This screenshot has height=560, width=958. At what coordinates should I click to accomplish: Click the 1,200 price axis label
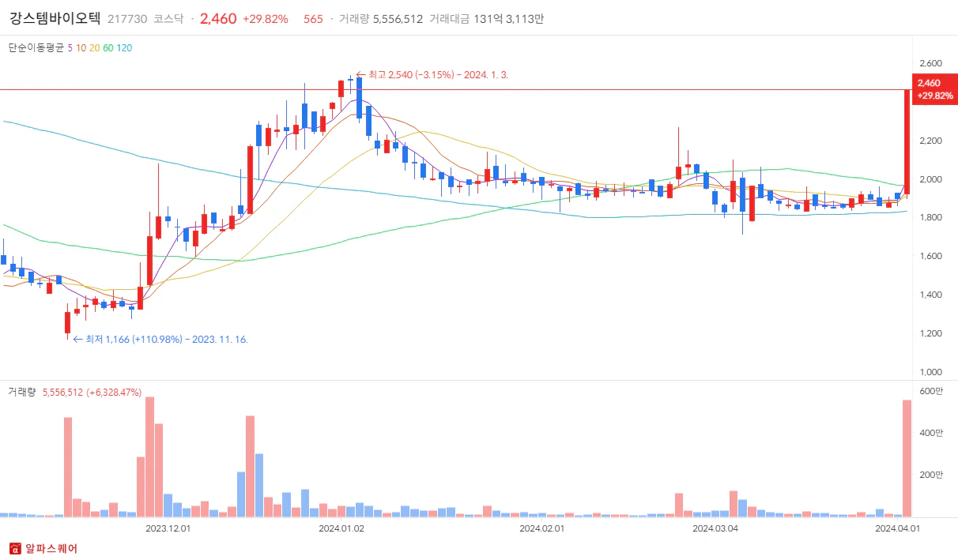930,333
